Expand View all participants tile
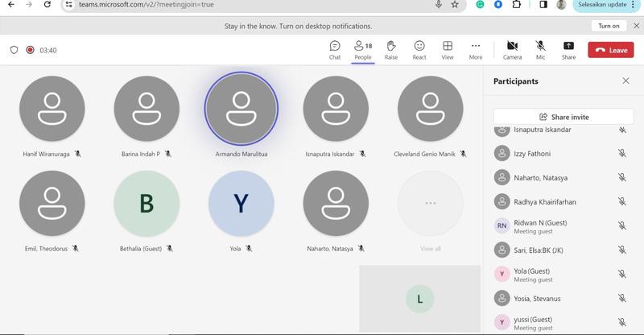644x335 pixels. point(431,205)
